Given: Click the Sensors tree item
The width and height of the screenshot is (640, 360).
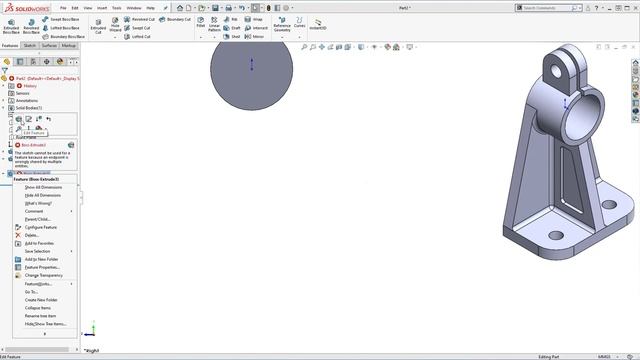Looking at the screenshot, I should [x=22, y=93].
